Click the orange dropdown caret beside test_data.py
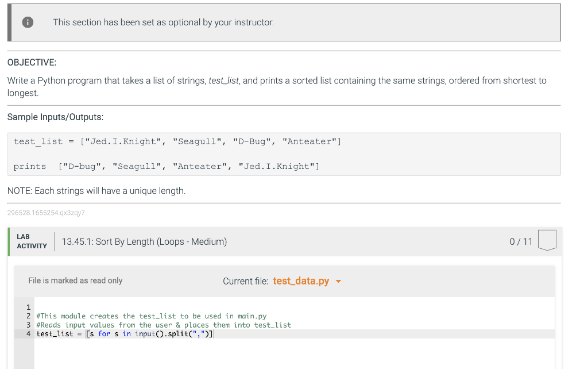The image size is (588, 369). (x=338, y=282)
